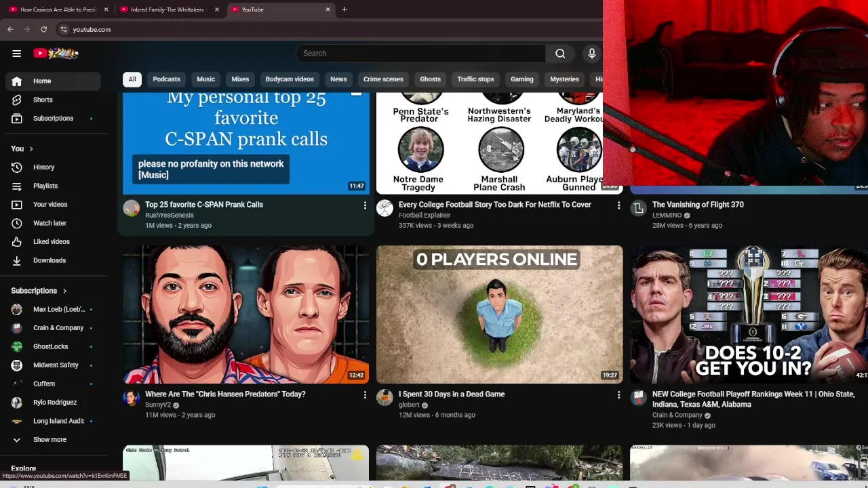The image size is (868, 488).
Task: Open Shorts in the sidebar
Action: click(53, 100)
